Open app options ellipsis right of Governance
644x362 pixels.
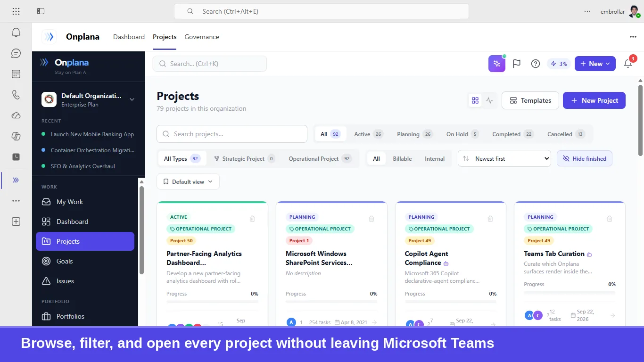633,37
